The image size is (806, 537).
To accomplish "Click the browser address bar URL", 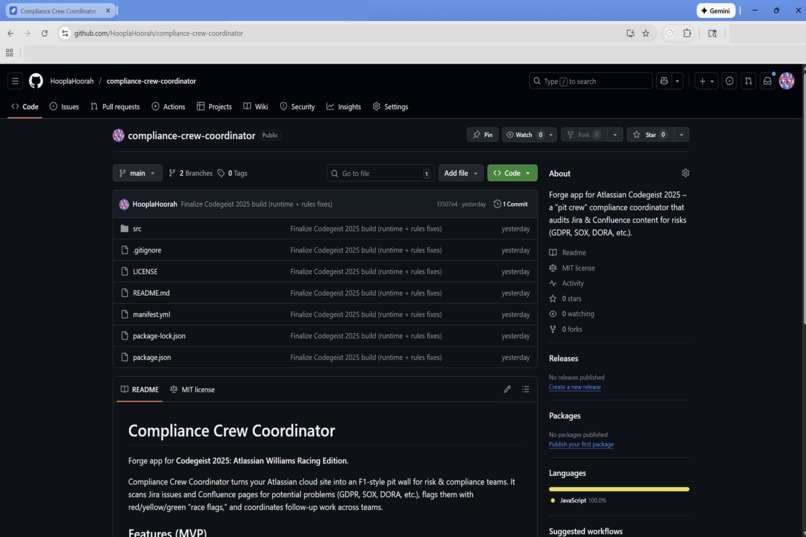I will coord(158,33).
